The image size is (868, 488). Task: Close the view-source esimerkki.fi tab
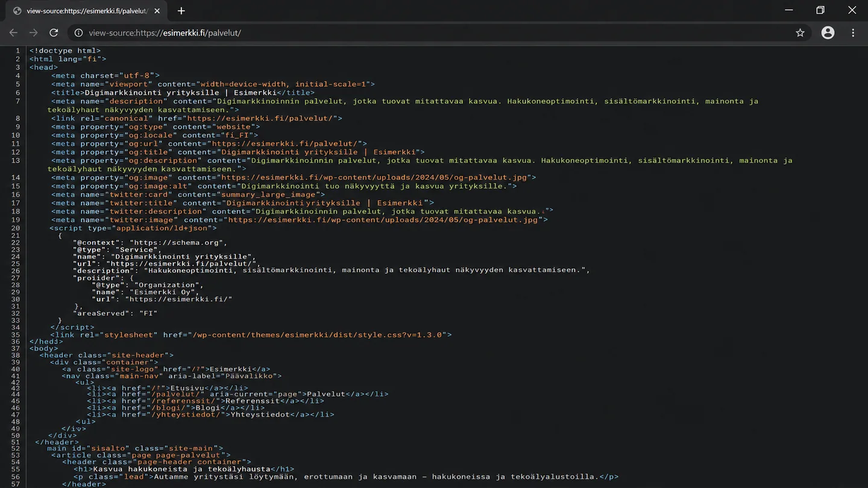[157, 11]
